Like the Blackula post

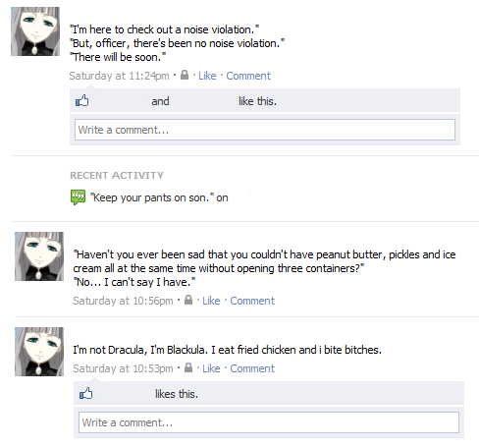tap(211, 368)
